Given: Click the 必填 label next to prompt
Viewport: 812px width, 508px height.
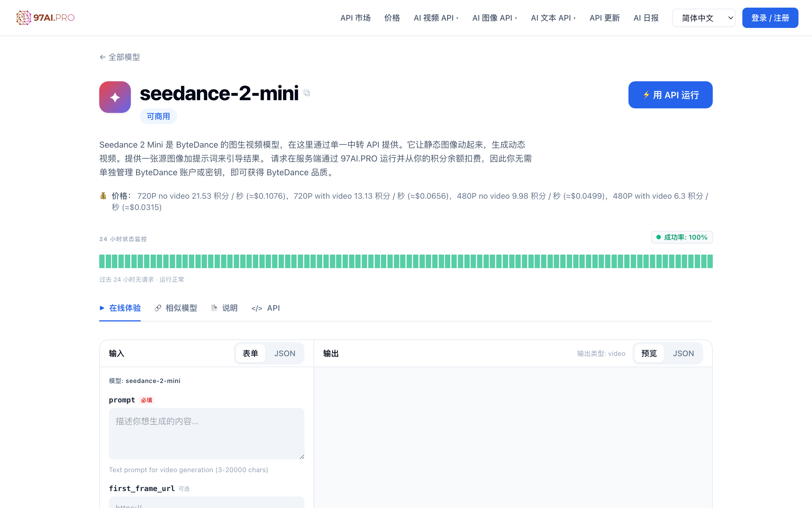Looking at the screenshot, I should (147, 400).
